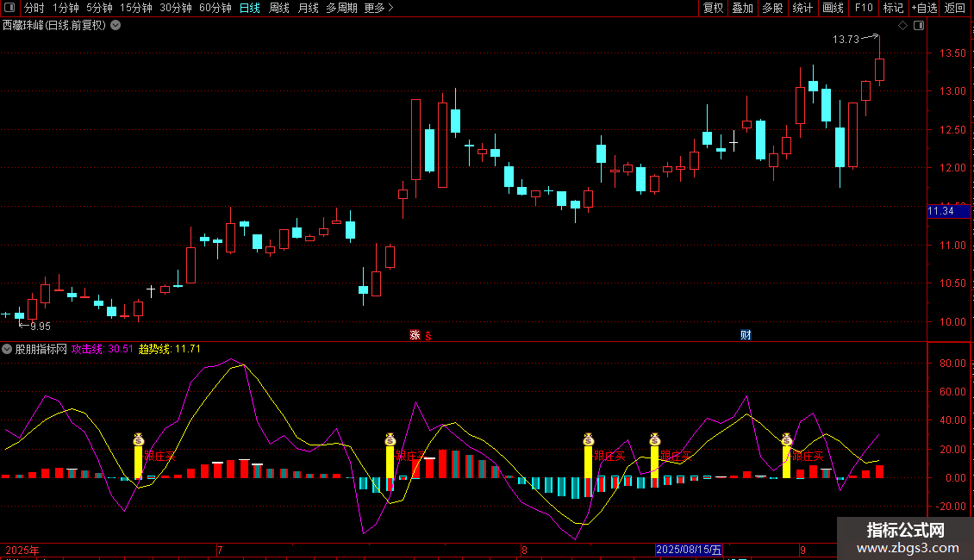Click the first money bag signal icon
The height and width of the screenshot is (560, 974).
[x=139, y=439]
